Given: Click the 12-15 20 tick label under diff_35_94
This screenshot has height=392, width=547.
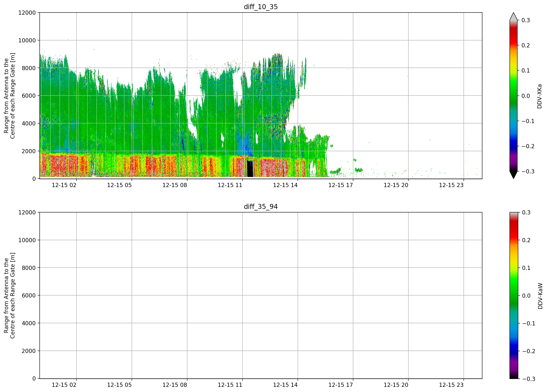Looking at the screenshot, I should point(396,385).
